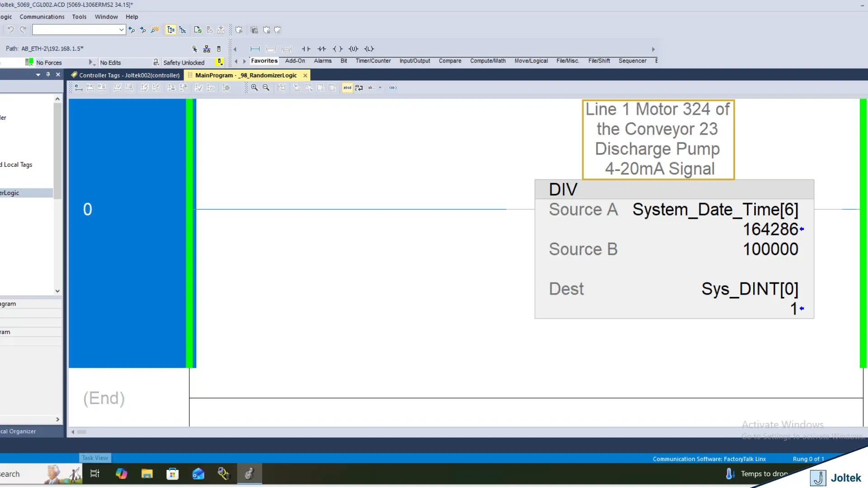Close the MainProgram _98_RandomizerLogic tab
868x488 pixels.
[x=305, y=75]
